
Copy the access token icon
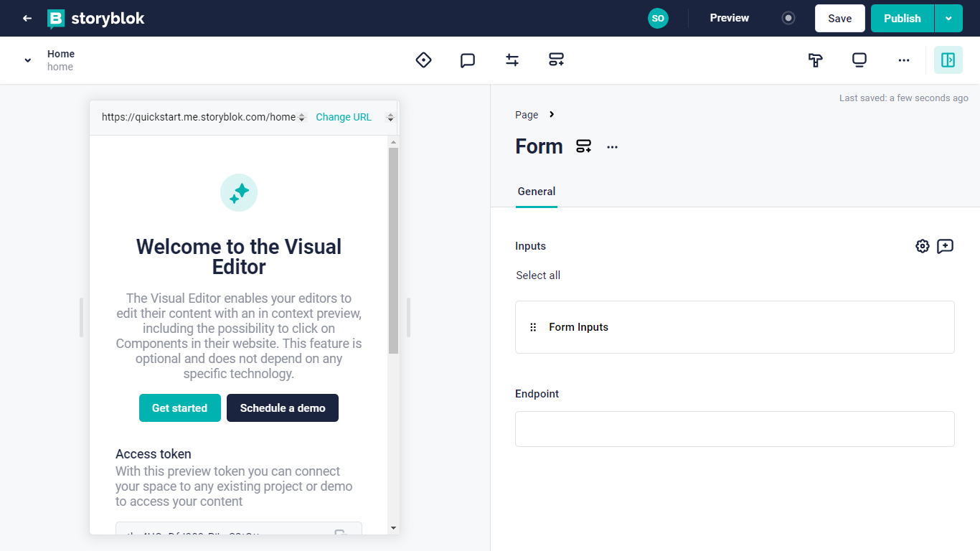pos(341,532)
